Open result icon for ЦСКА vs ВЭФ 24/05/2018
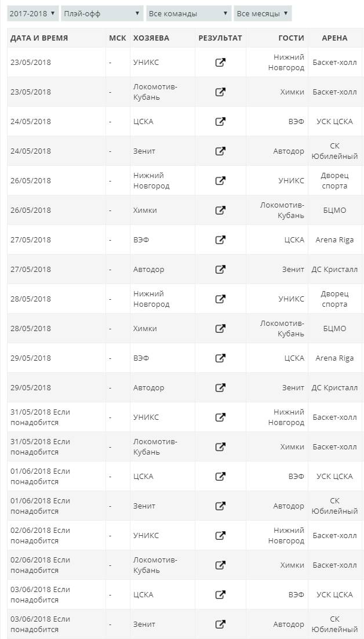Screen dimensions: 364x639 (x=220, y=122)
